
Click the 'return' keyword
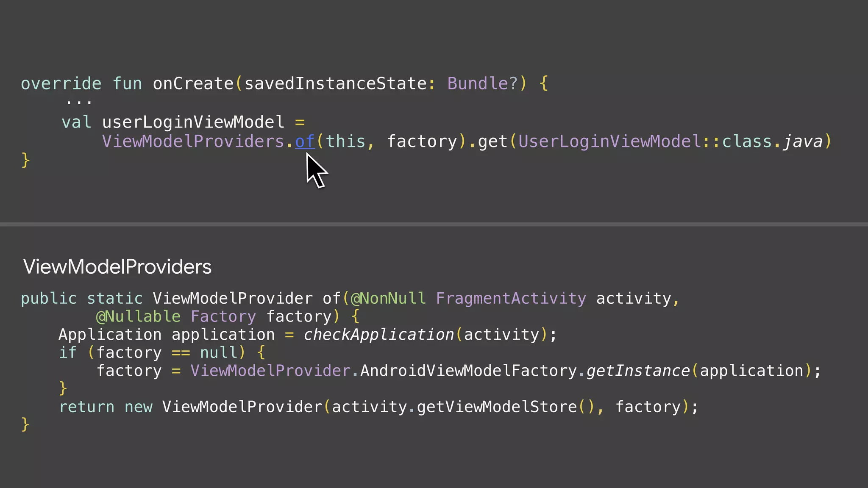click(x=87, y=407)
